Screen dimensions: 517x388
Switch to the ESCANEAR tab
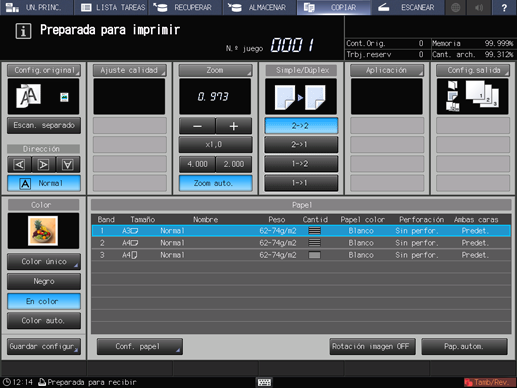pos(408,7)
